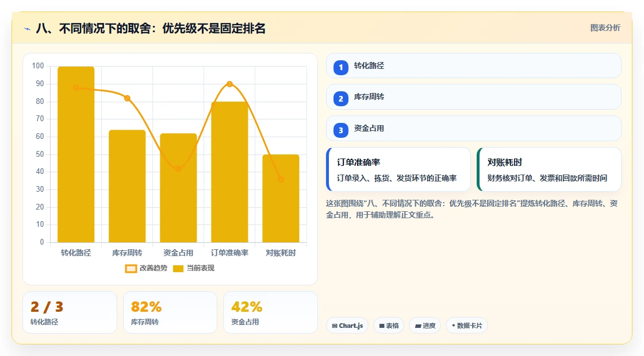644x356 pixels.
Task: Select the 资金占用 list row
Action: tap(474, 129)
